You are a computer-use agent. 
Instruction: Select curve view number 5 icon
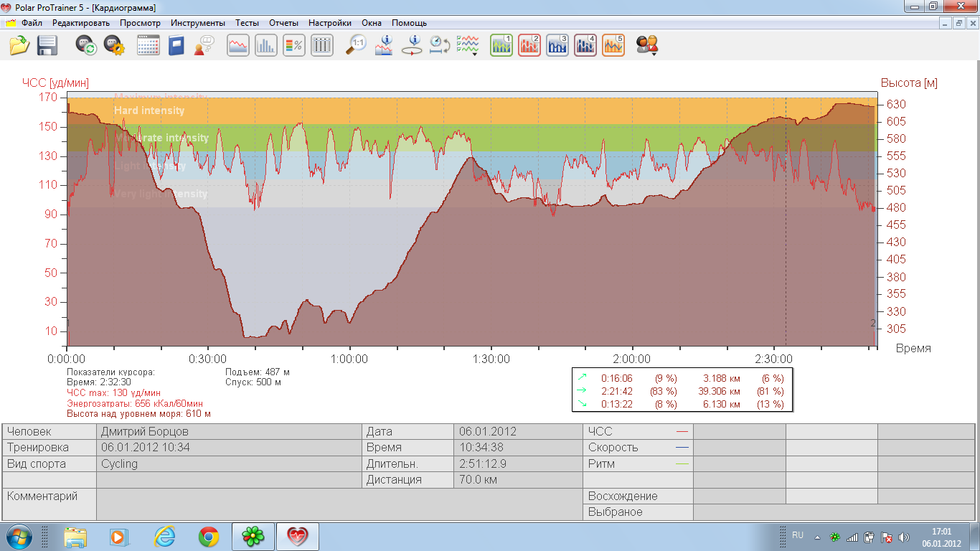613,45
